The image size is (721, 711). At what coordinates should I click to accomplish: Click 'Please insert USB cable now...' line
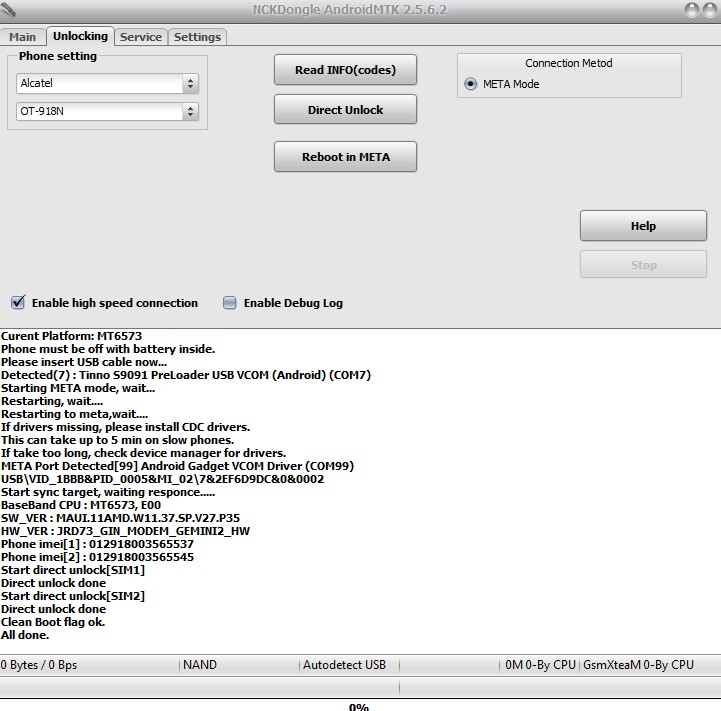(x=84, y=362)
